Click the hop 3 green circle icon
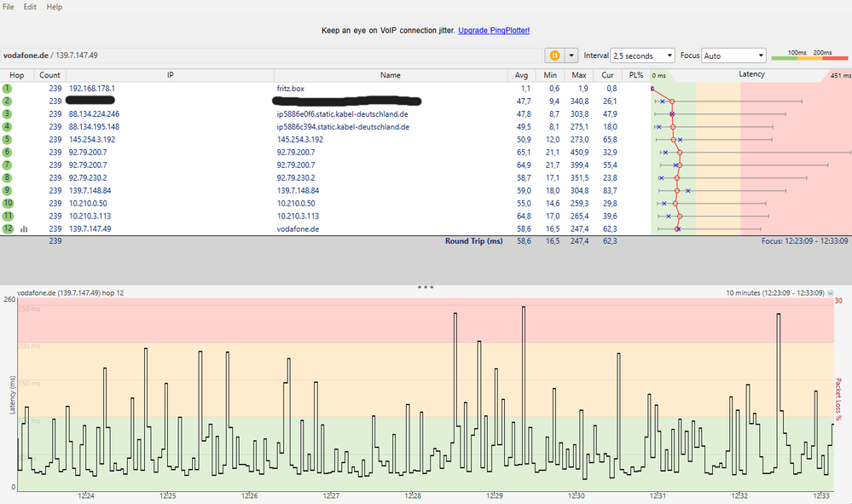Screen dimensions: 852x504 (x=7, y=113)
